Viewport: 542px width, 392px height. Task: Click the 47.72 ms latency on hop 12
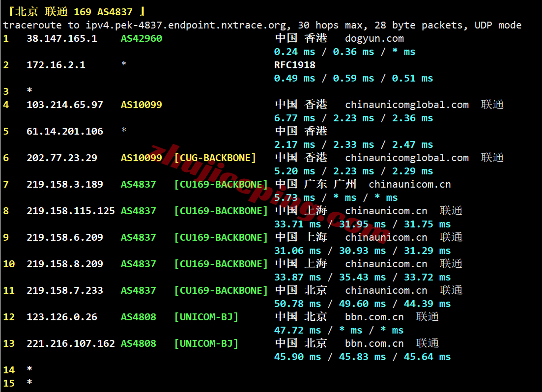tap(298, 331)
